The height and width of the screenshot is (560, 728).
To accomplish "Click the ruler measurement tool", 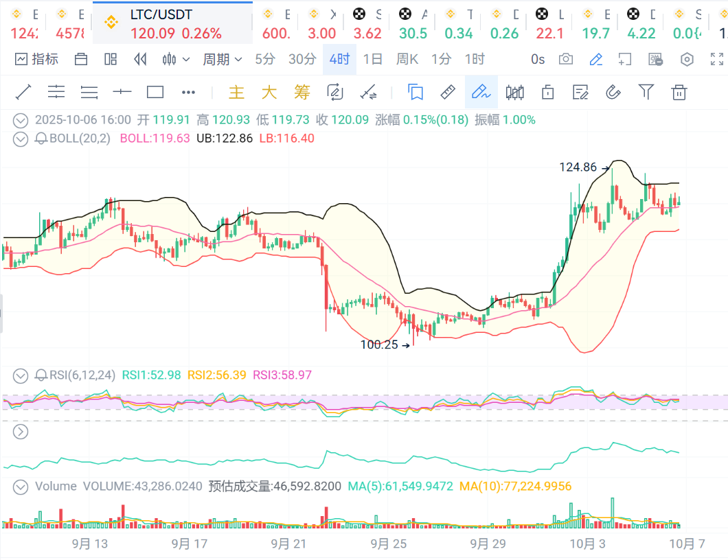I will coord(448,92).
